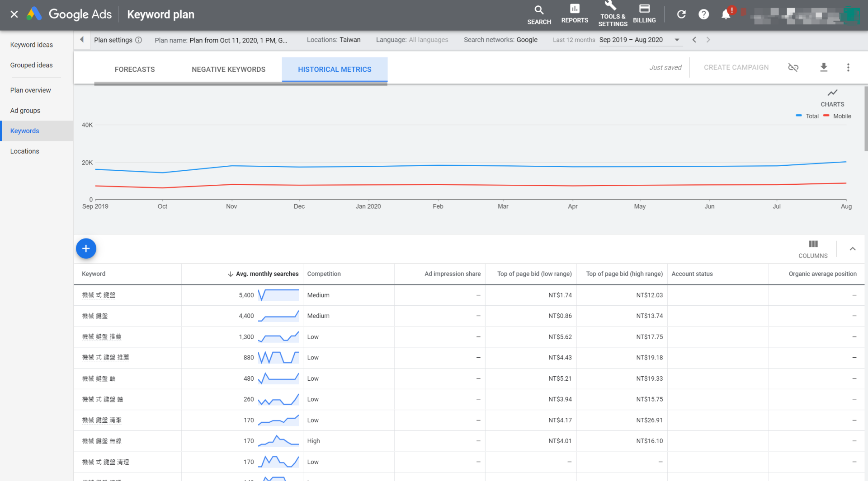Switch to the Forecasts tab

coord(135,69)
